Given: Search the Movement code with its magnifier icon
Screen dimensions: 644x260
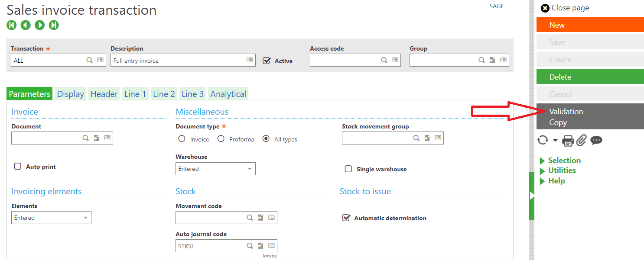Looking at the screenshot, I should pyautogui.click(x=250, y=217).
